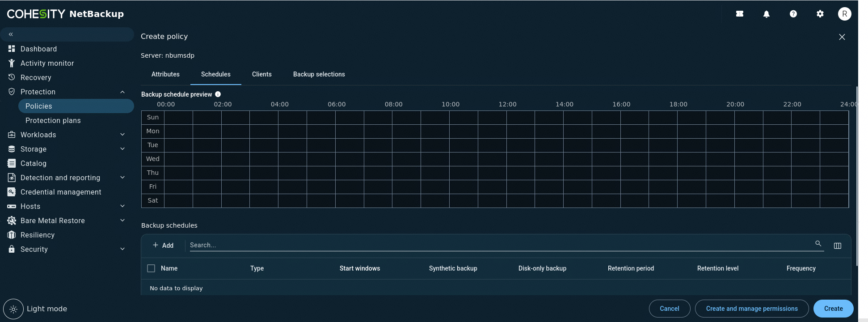868x322 pixels.
Task: Click the Recovery icon in sidebar
Action: point(12,77)
